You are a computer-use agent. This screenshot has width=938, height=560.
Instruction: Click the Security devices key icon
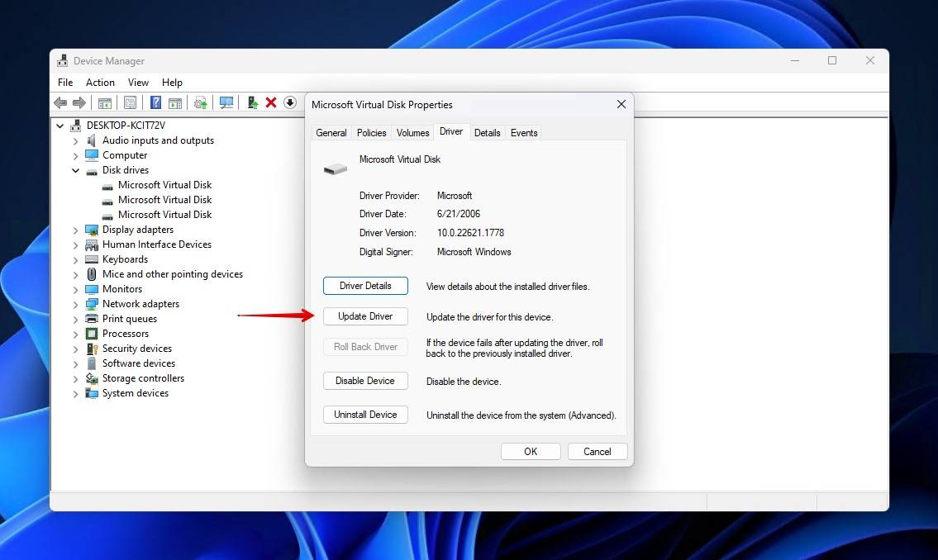(92, 349)
